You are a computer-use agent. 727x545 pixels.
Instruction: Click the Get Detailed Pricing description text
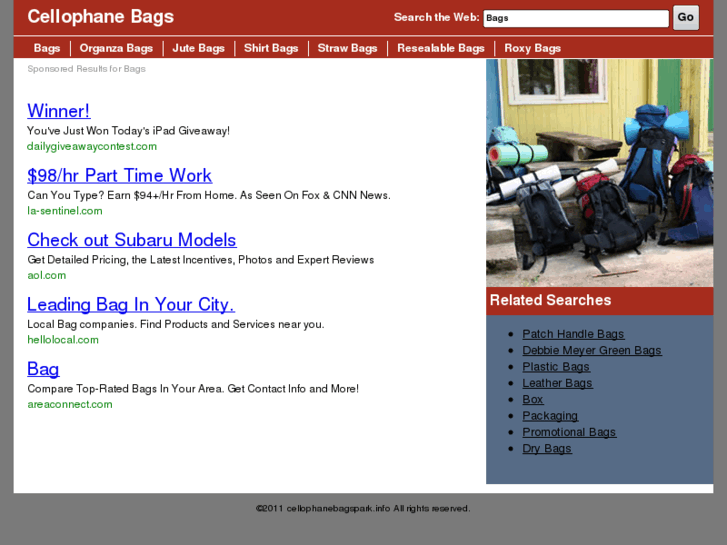pos(201,260)
